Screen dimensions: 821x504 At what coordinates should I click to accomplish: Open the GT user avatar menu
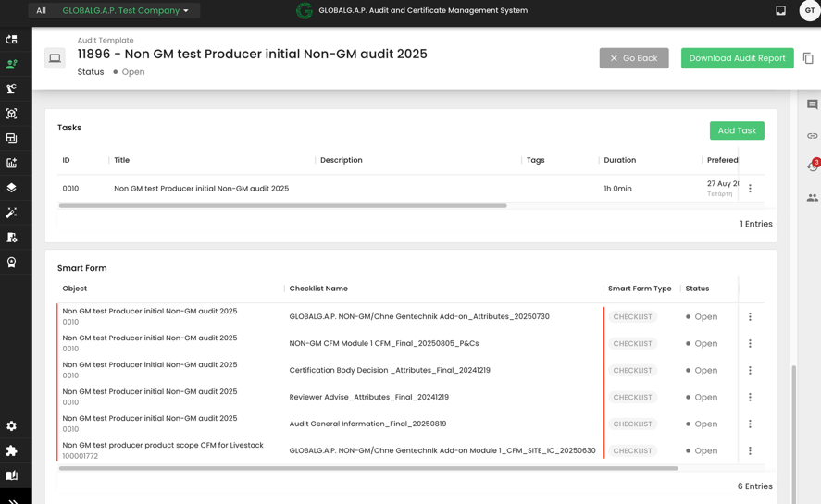pyautogui.click(x=809, y=11)
